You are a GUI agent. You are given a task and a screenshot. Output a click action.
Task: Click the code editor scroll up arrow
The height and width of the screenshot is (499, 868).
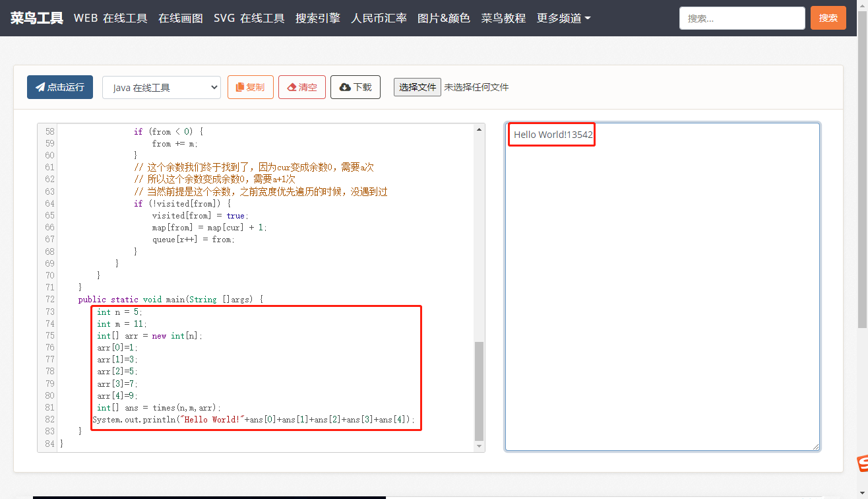tap(480, 129)
